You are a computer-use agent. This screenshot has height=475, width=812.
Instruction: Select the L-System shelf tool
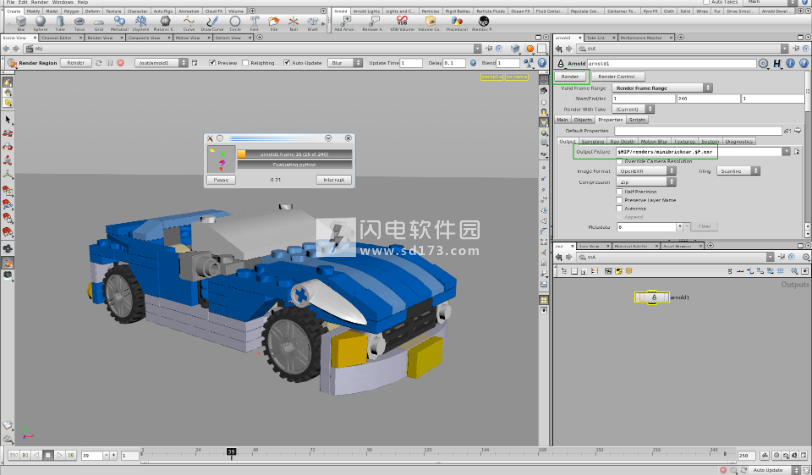click(x=141, y=23)
